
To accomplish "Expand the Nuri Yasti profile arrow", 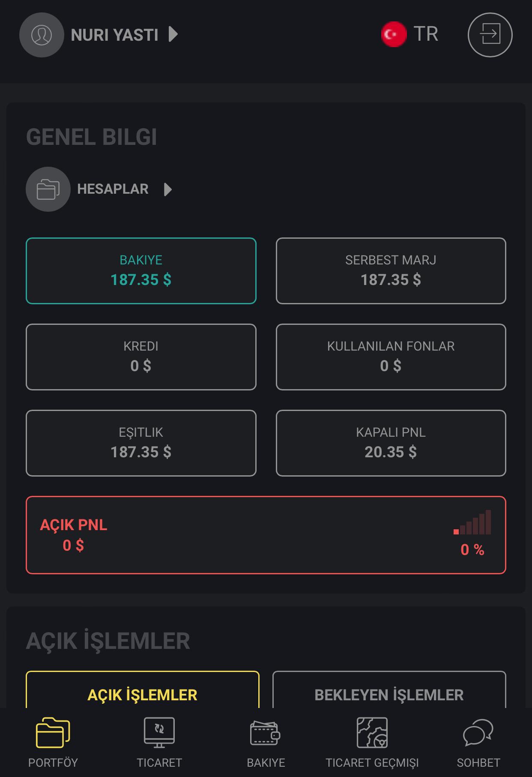I will 173,34.
